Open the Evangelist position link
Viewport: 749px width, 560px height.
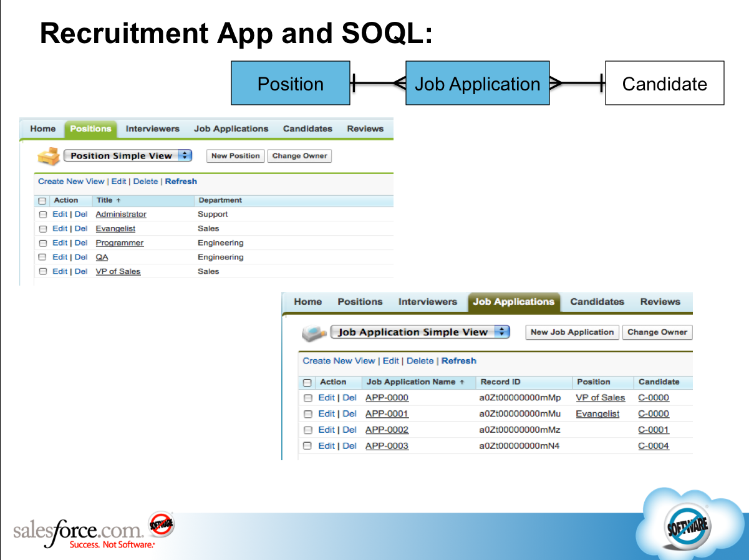point(116,228)
